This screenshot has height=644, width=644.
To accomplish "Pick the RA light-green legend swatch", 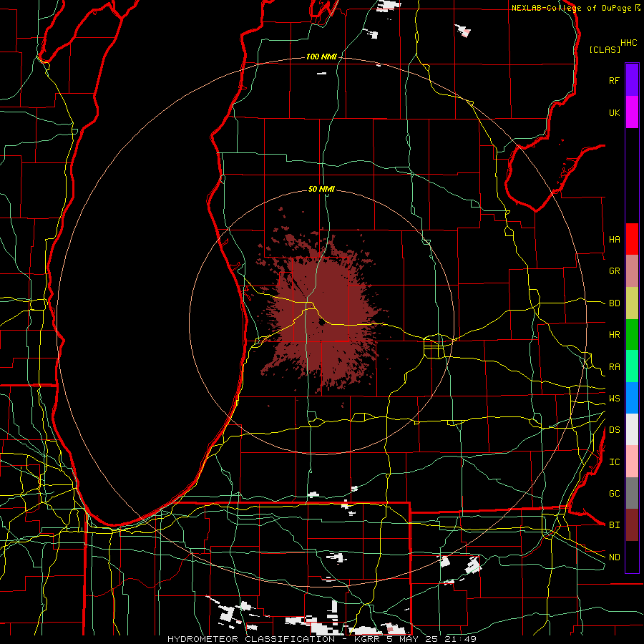I will click(632, 366).
